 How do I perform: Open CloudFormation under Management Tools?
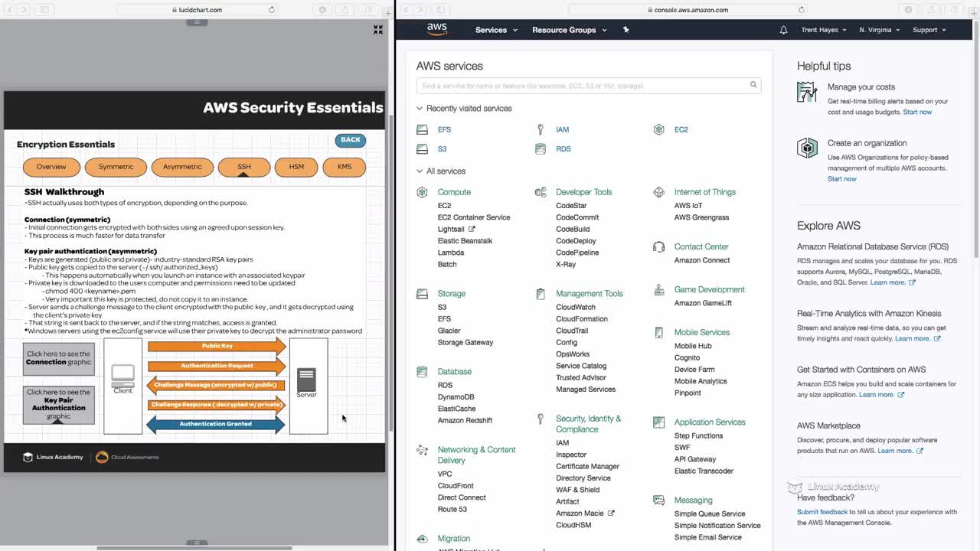tap(582, 319)
